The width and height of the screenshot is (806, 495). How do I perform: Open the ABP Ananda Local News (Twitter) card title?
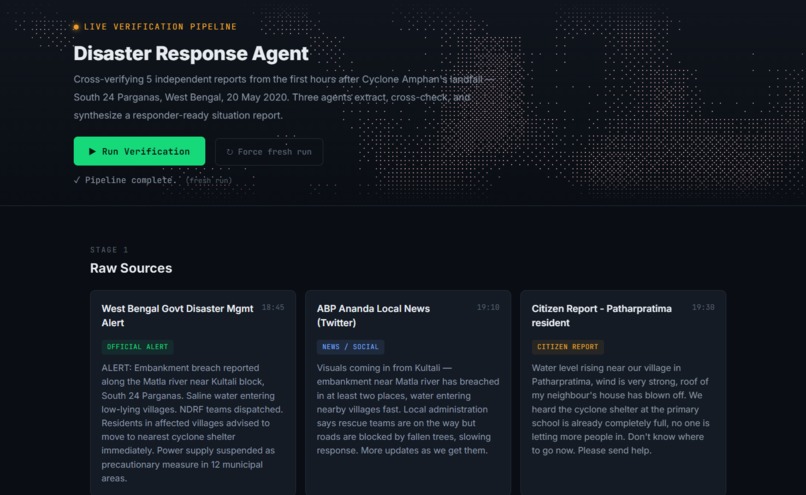pyautogui.click(x=373, y=316)
